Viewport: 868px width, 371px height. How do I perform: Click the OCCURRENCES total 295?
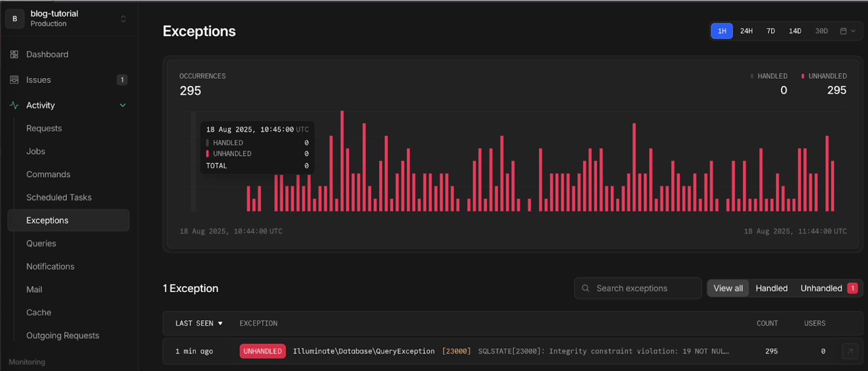tap(190, 91)
